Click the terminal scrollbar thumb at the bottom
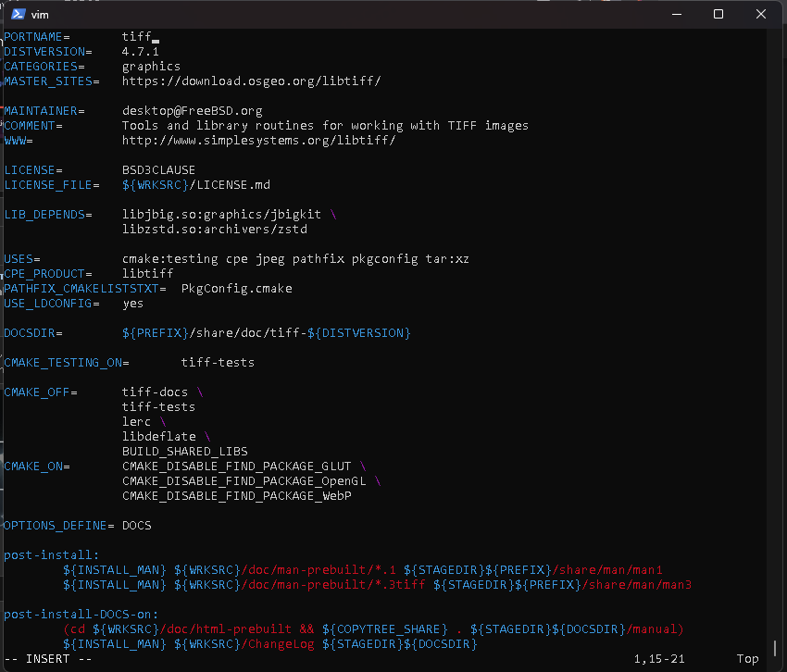The image size is (787, 672). coord(775,647)
